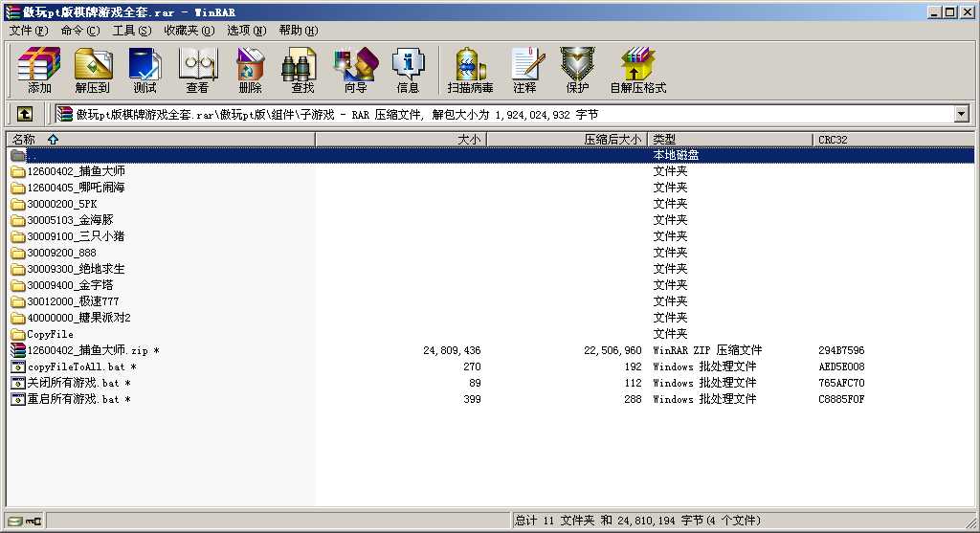This screenshot has height=533, width=980.
Task: Select folder name 30012000_极速777
Action: click(x=73, y=301)
